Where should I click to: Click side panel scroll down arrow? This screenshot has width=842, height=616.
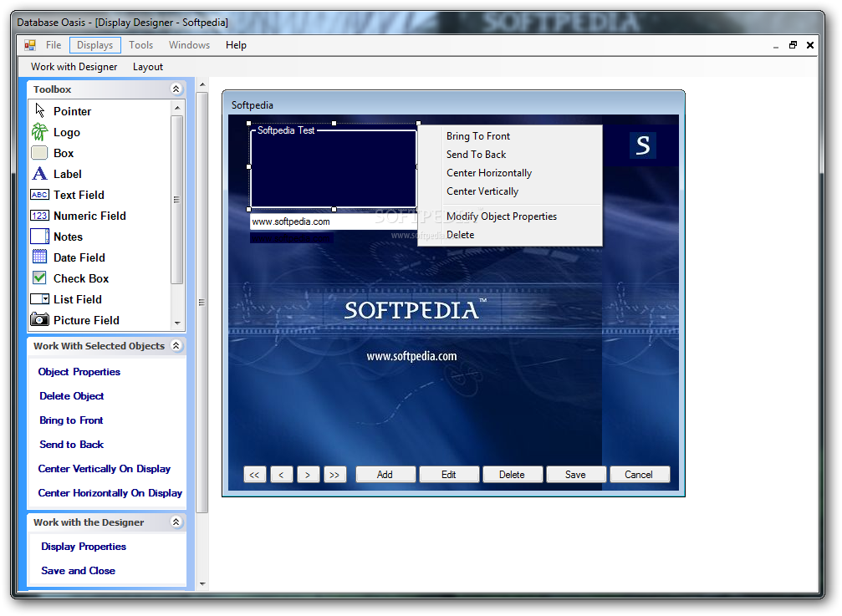click(x=202, y=583)
